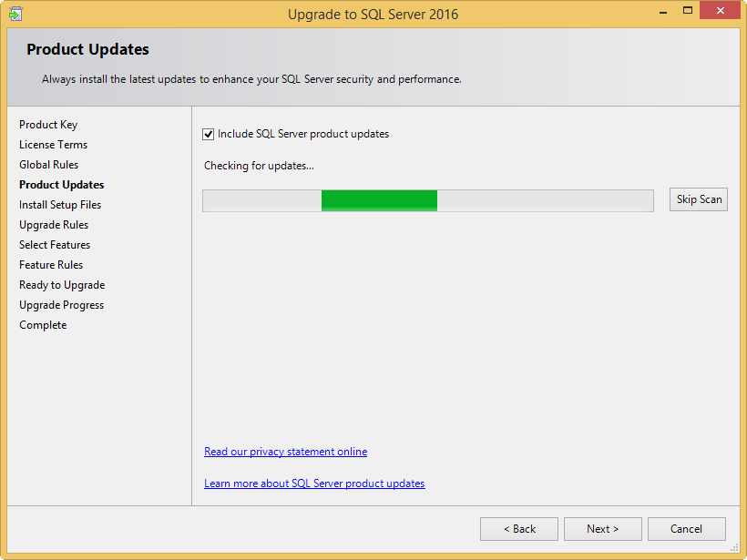Open the privacy statement online link
Image resolution: width=747 pixels, height=560 pixels.
click(285, 452)
